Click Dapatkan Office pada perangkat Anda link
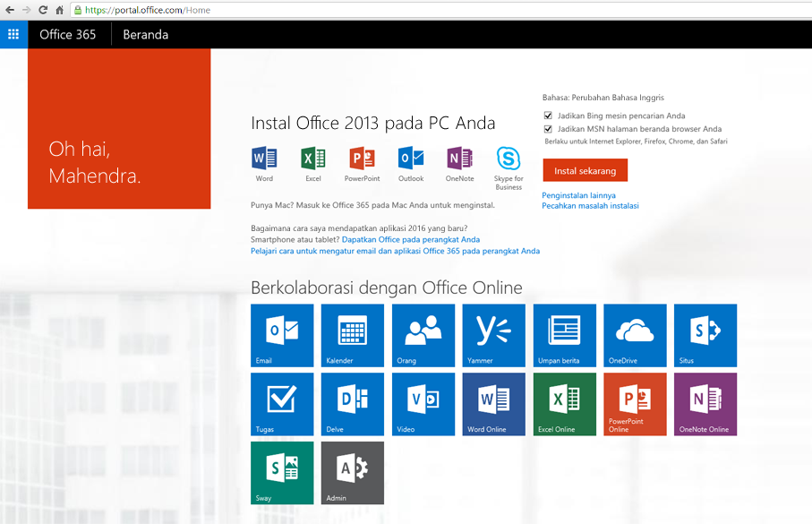This screenshot has height=524, width=812. click(411, 239)
